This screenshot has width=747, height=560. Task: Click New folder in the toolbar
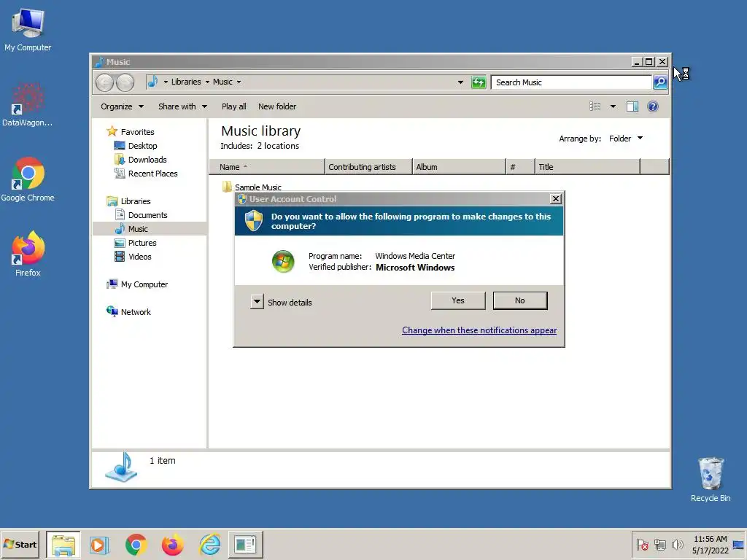click(x=277, y=106)
